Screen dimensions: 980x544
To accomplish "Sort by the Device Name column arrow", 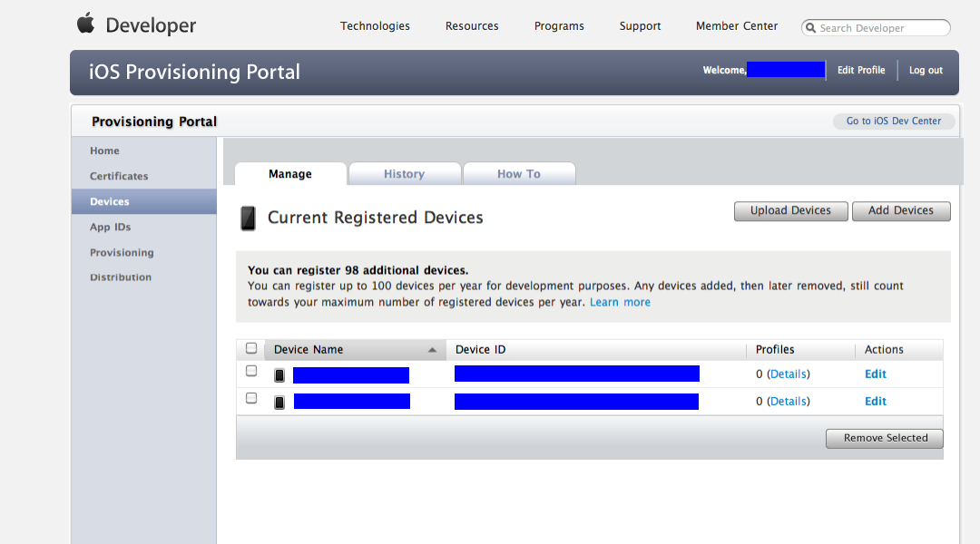I will (x=432, y=350).
